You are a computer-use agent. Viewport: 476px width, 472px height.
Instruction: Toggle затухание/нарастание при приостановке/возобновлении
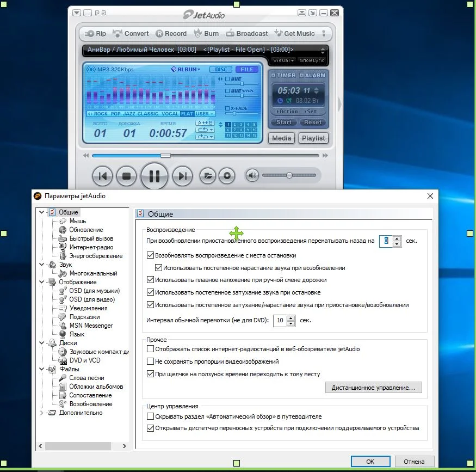tap(150, 305)
